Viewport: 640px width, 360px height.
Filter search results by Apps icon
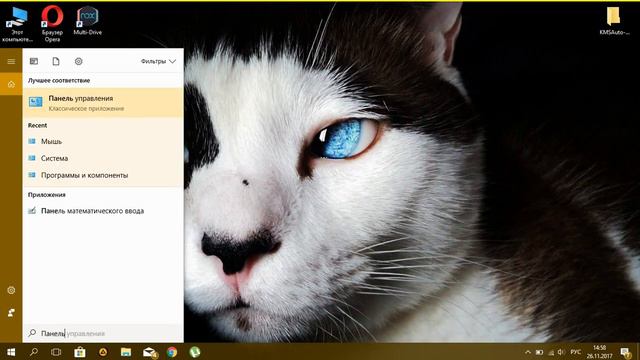pyautogui.click(x=34, y=61)
